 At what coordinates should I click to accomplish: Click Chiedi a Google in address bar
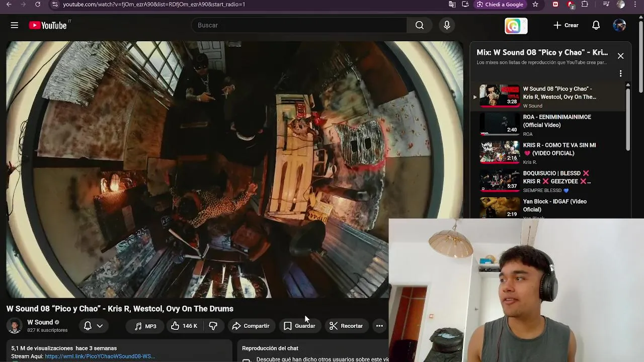[x=500, y=5]
